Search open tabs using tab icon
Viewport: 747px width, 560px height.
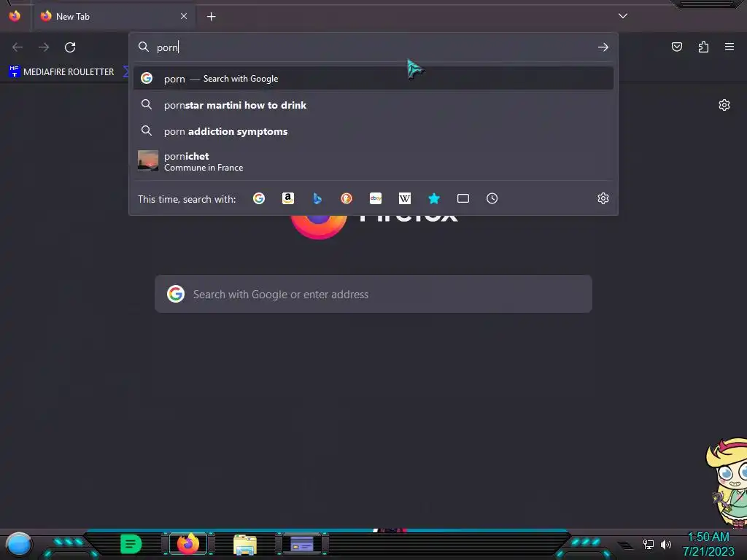coord(463,198)
